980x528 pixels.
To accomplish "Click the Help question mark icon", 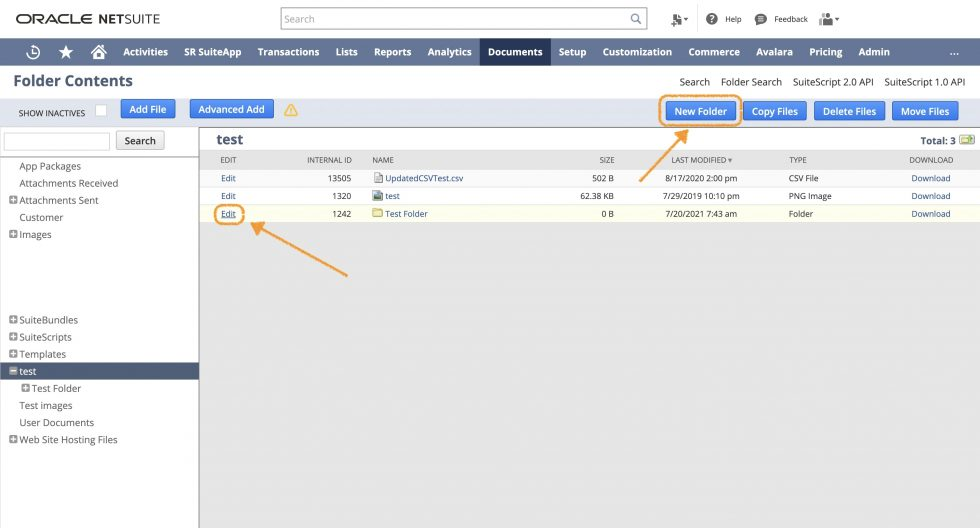I will 711,19.
